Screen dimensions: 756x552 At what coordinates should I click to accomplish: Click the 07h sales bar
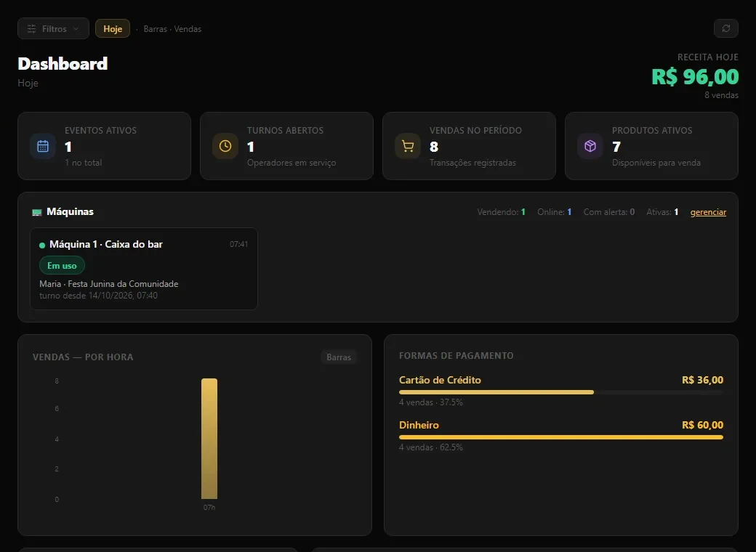pos(209,438)
